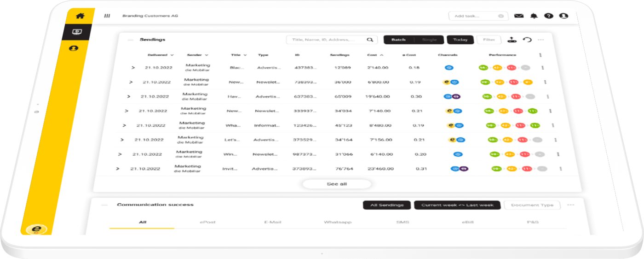Viewport: 644px width, 259px height.
Task: Open the Home icon in the sidebar
Action: (80, 16)
